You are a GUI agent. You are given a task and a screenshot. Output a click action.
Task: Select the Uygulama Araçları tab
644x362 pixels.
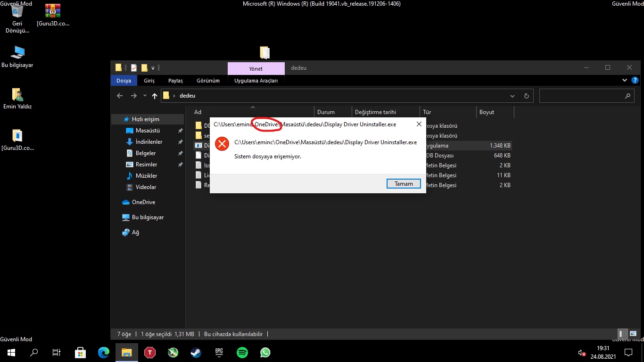(256, 81)
